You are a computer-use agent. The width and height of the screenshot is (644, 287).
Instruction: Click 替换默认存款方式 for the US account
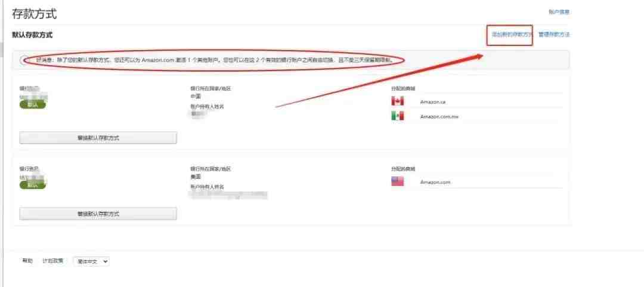pos(98,214)
